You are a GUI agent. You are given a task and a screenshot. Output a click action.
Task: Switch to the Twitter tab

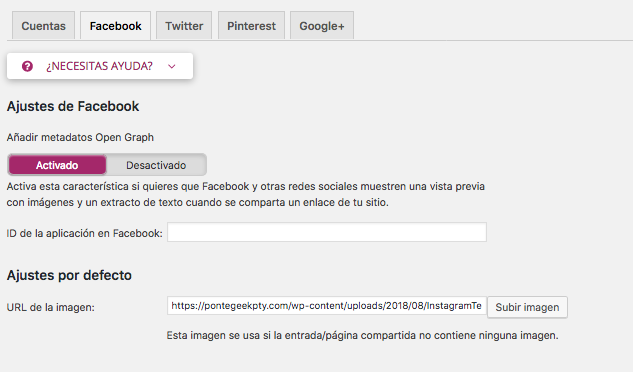(184, 25)
